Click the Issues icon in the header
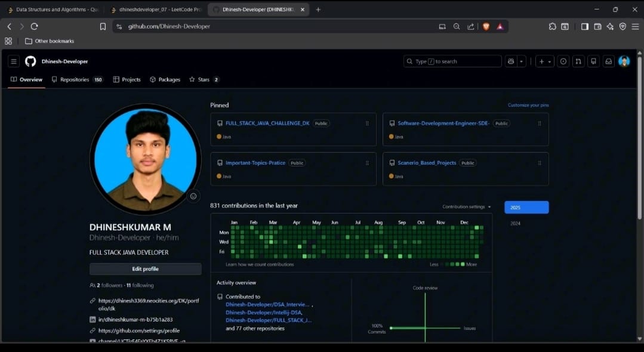This screenshot has height=352, width=644. coord(563,61)
